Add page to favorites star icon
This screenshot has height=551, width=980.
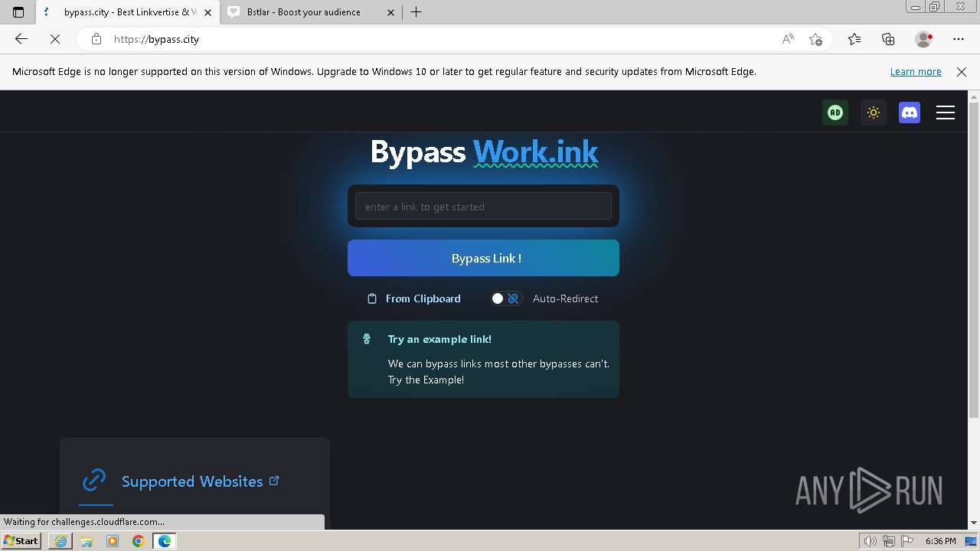[815, 39]
